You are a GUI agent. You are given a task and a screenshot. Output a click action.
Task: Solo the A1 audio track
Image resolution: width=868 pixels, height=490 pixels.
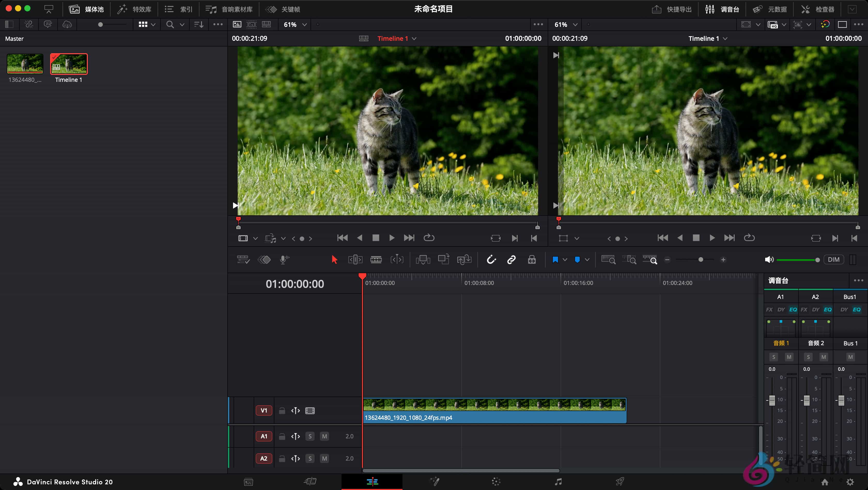[310, 436]
